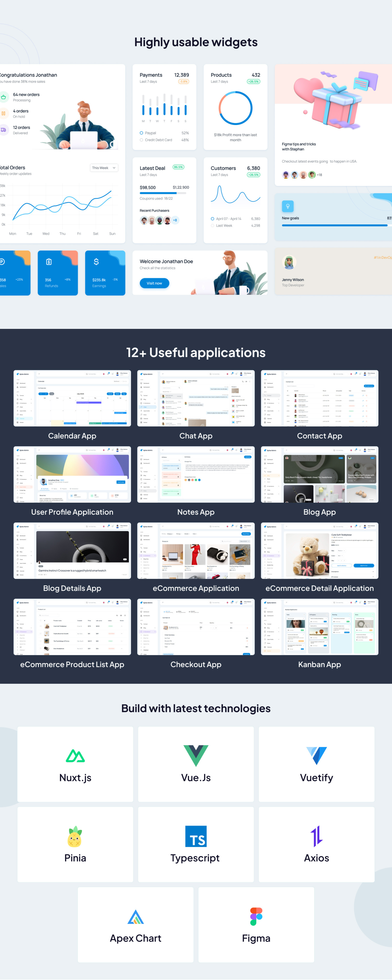Click the dollar icon on Earnings card
Screen dimensions: 392x980
[x=96, y=261]
